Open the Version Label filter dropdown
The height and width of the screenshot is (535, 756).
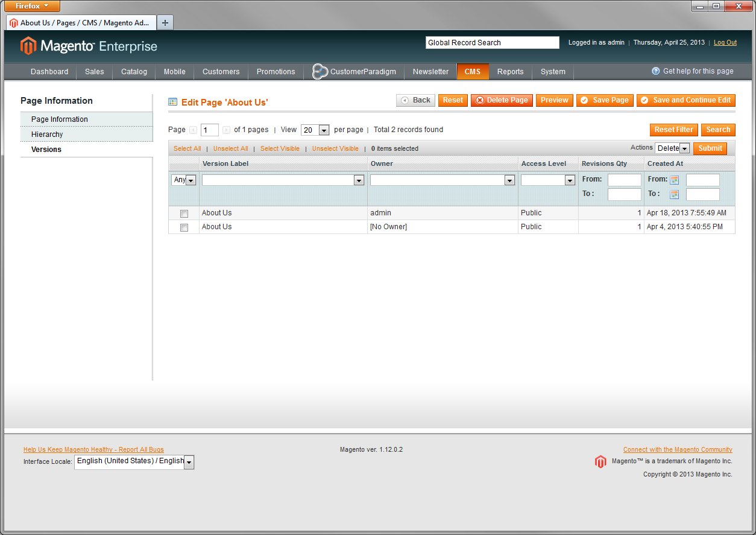click(x=283, y=180)
